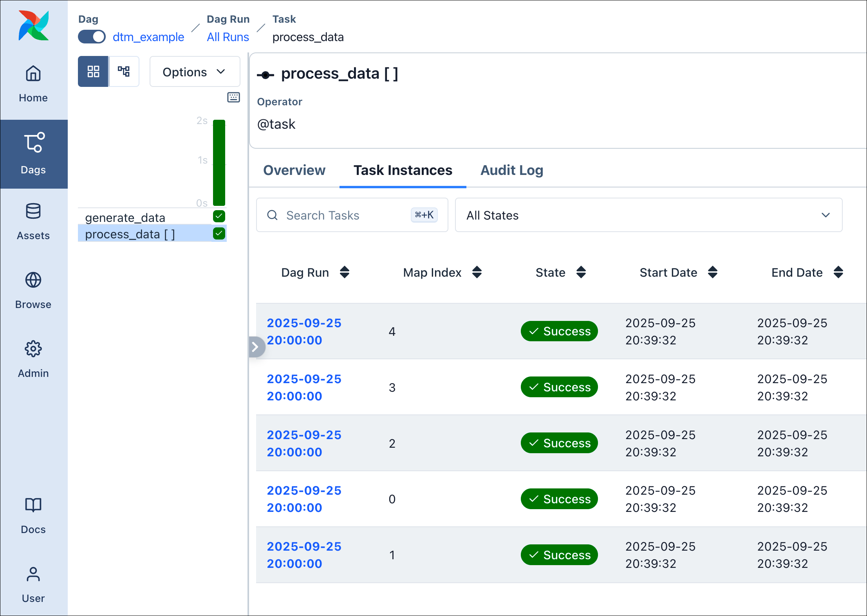Switch to graph view layout icon

124,71
